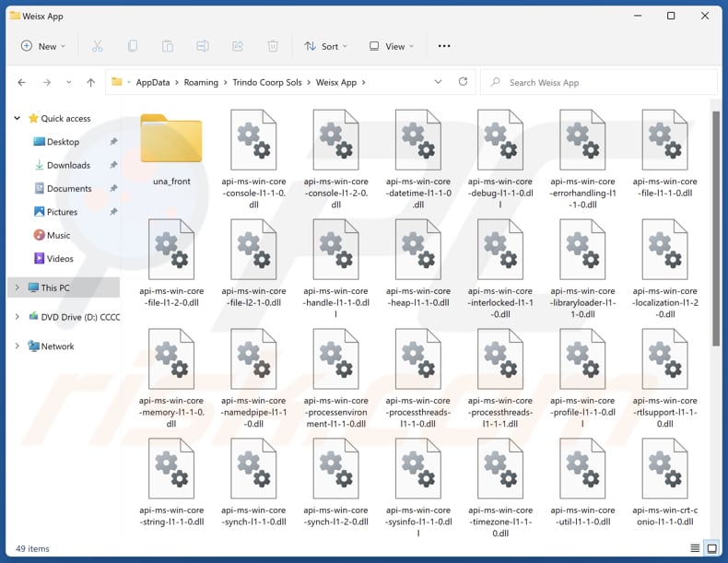Click the vertical scrollbar thumb

pos(717,229)
